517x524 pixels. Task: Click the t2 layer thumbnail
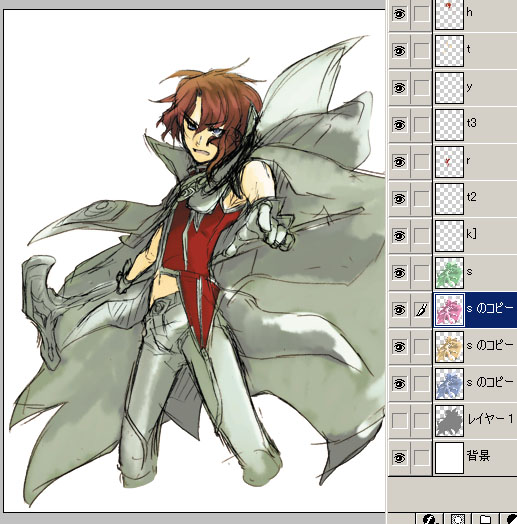coord(449,199)
